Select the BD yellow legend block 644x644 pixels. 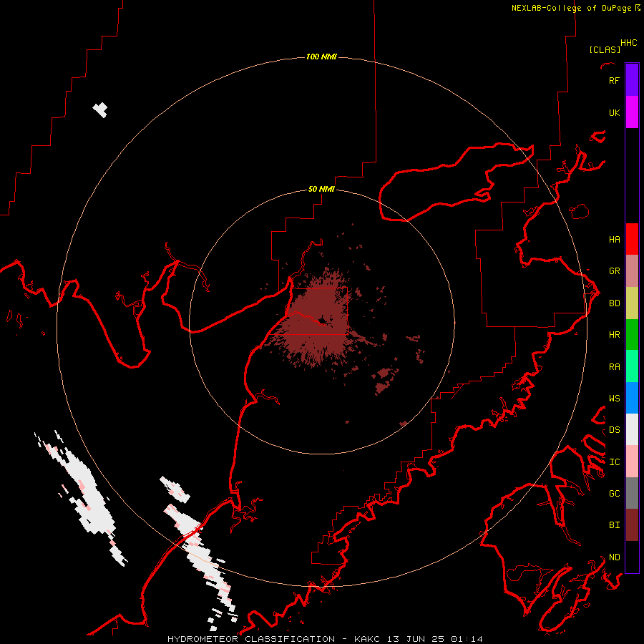632,303
